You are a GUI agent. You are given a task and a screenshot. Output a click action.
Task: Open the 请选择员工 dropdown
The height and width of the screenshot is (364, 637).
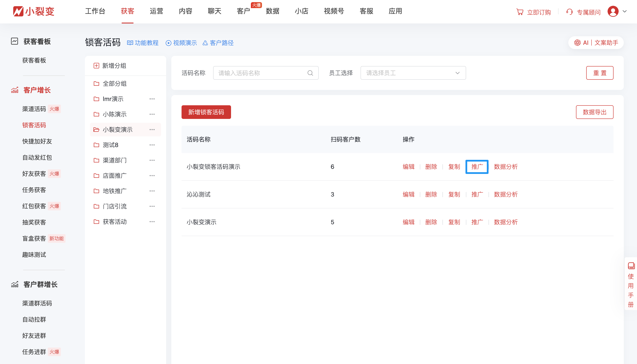coord(413,73)
